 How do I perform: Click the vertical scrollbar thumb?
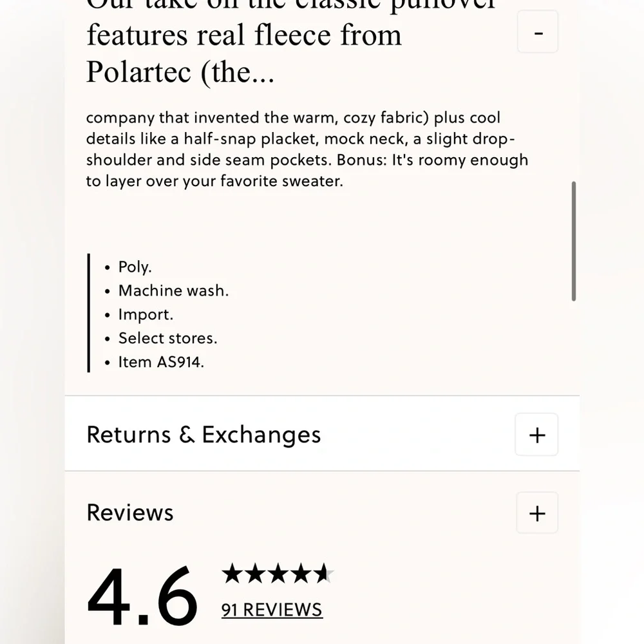pyautogui.click(x=574, y=241)
